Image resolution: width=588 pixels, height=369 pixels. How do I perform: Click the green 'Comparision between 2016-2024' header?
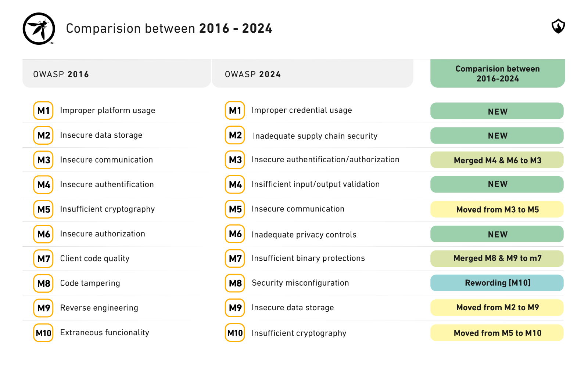pyautogui.click(x=498, y=73)
